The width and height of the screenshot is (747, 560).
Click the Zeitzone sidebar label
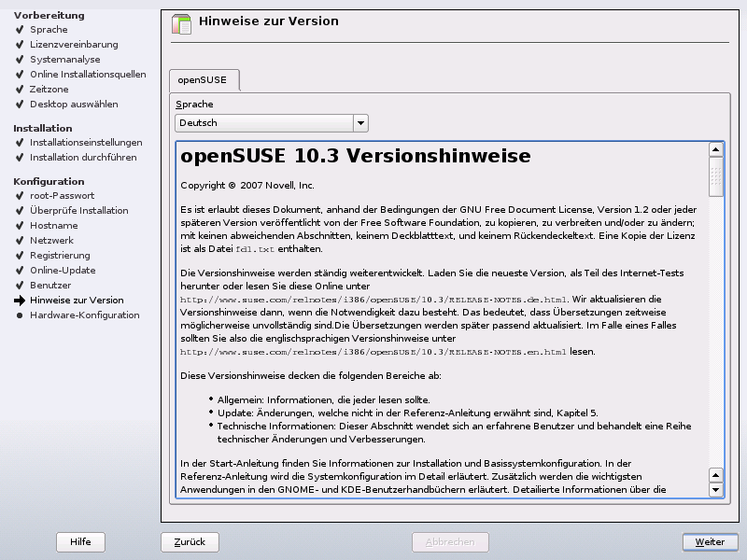(x=49, y=90)
